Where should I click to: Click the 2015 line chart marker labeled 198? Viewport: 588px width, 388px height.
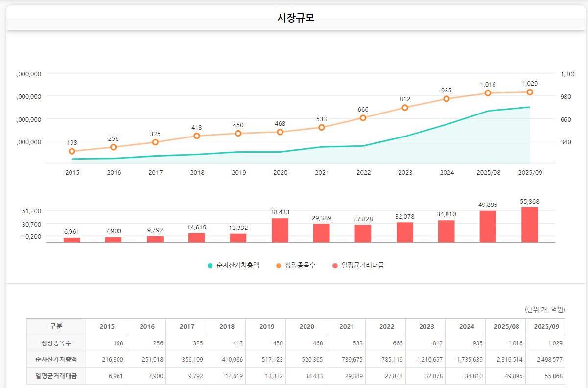[72, 151]
